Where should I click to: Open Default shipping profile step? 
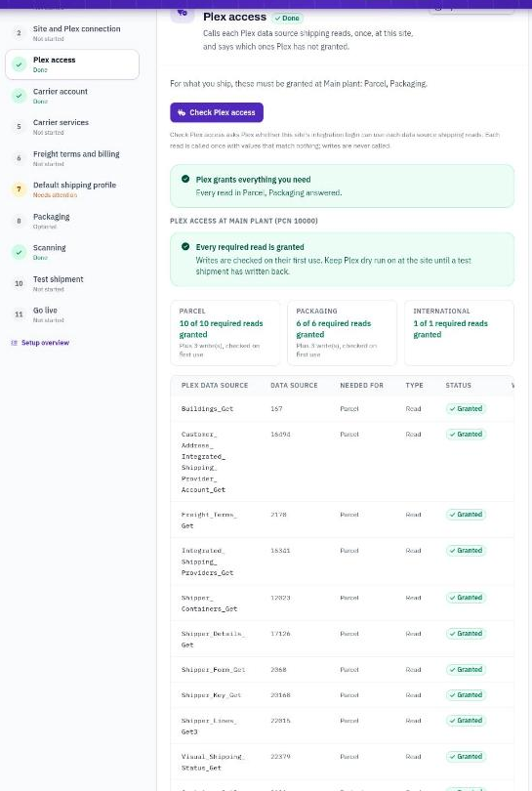tap(72, 189)
